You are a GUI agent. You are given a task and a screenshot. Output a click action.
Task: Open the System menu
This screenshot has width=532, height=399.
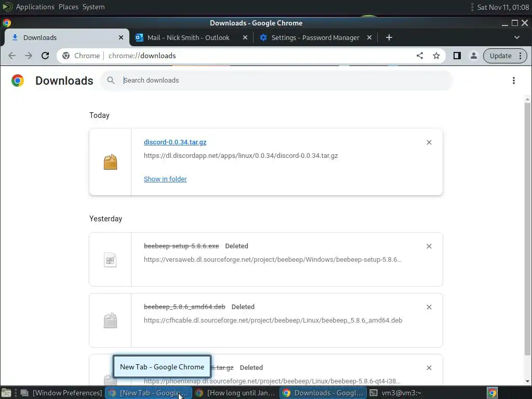click(94, 7)
